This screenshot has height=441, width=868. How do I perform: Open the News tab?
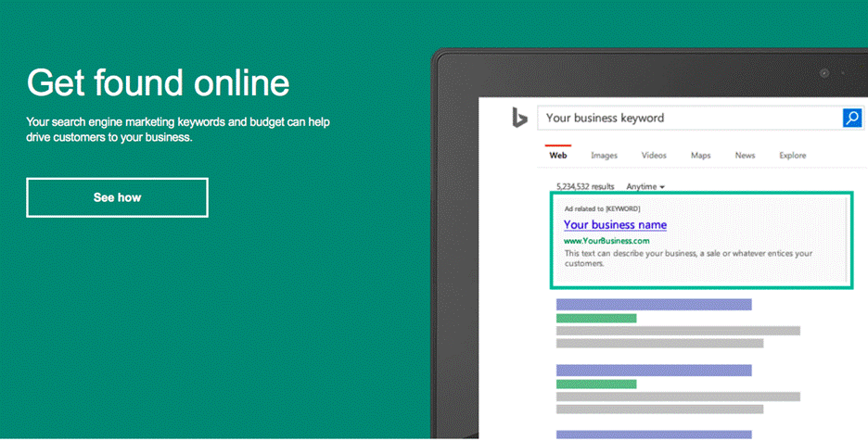point(746,156)
